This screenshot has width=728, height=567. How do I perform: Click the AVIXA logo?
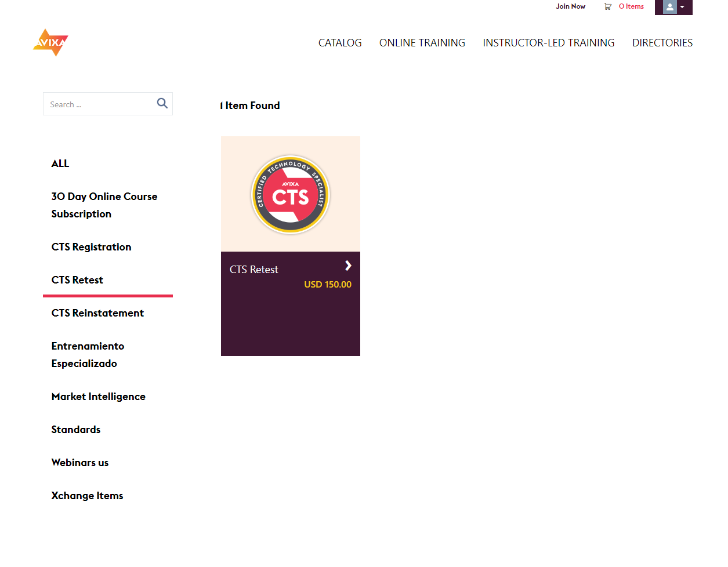point(50,42)
